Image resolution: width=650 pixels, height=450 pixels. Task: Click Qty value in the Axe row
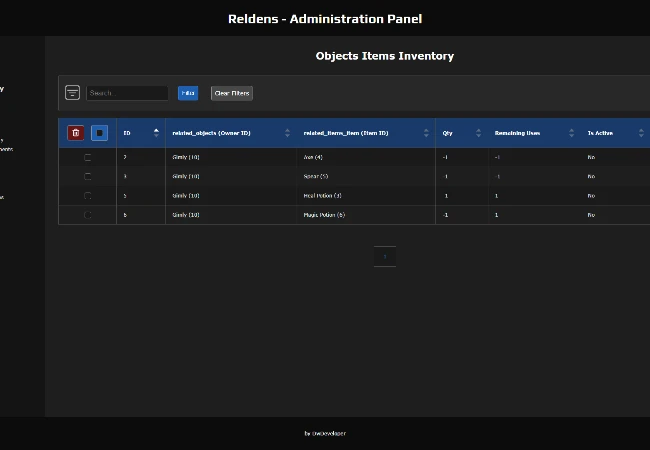coord(445,157)
